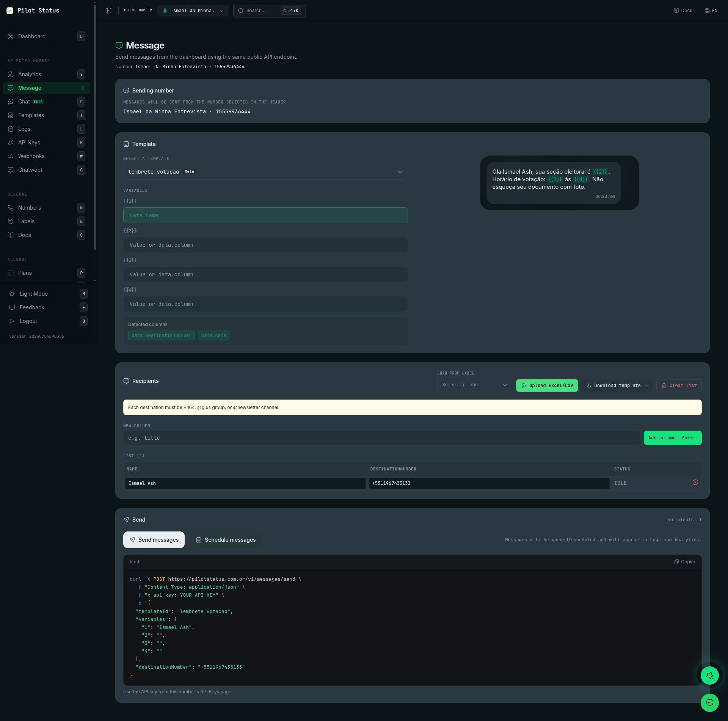Edit the +5511967435133 destination cell
Image resolution: width=728 pixels, height=721 pixels.
pos(489,483)
